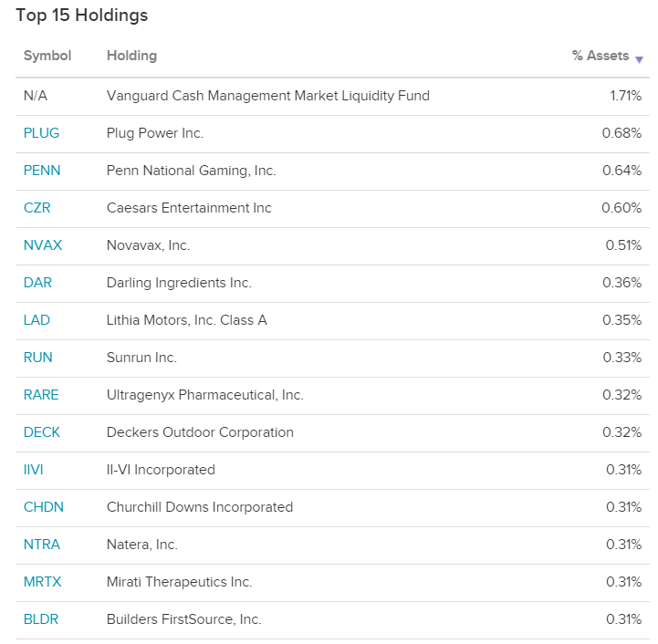Screen dimensions: 658x644
Task: Click the Holding column header
Action: click(x=131, y=56)
